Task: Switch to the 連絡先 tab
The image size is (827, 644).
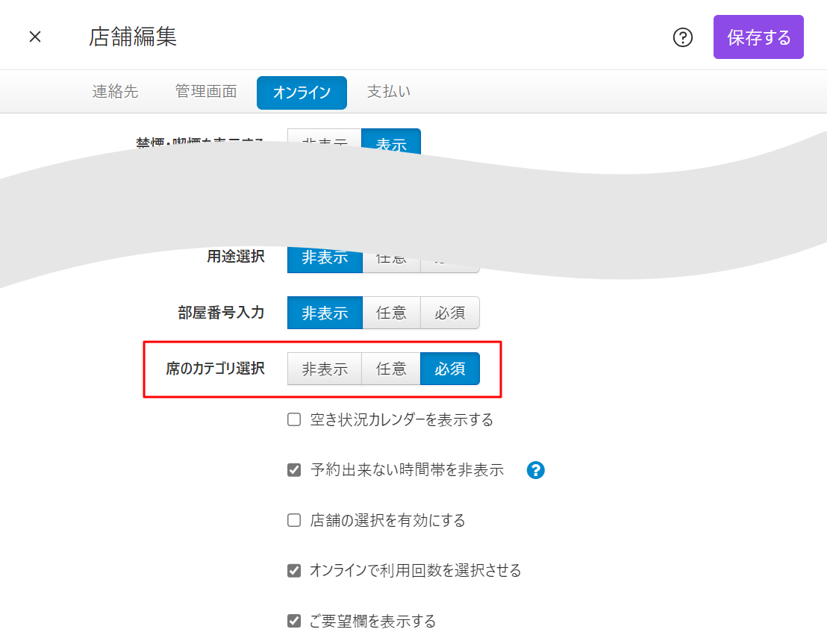Action: pyautogui.click(x=115, y=92)
